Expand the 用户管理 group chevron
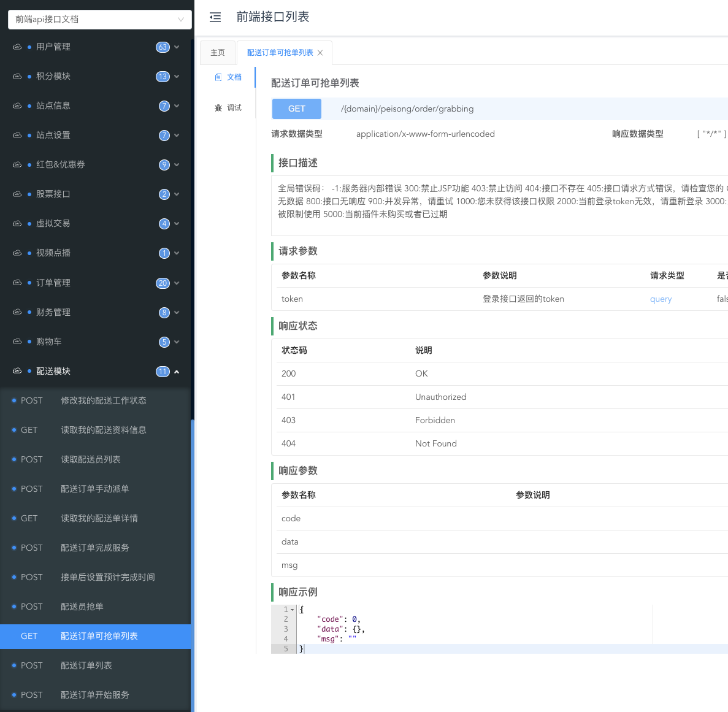The image size is (728, 712). point(177,47)
